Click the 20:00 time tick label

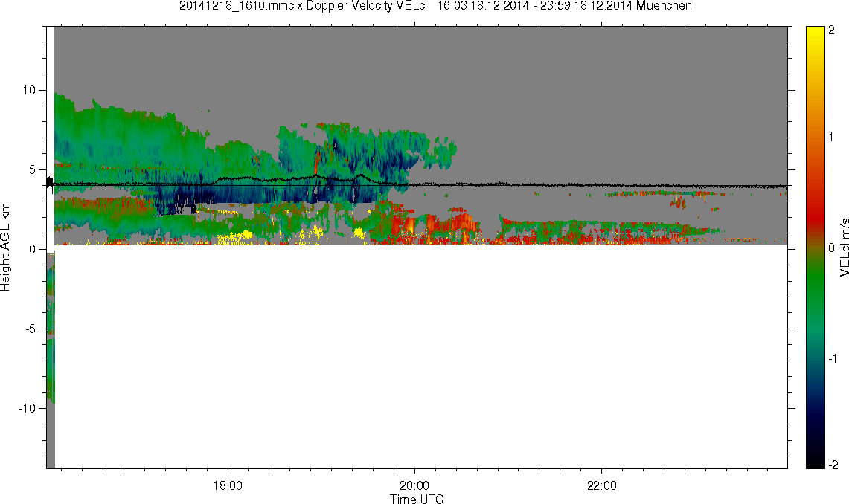(414, 485)
